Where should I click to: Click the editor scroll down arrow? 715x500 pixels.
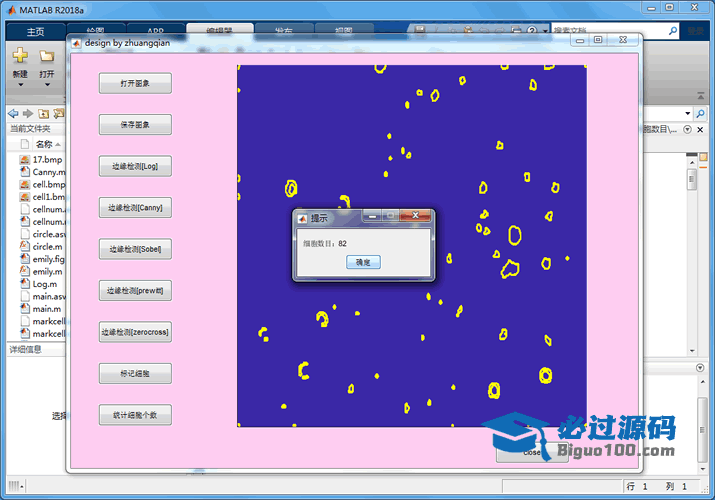692,351
